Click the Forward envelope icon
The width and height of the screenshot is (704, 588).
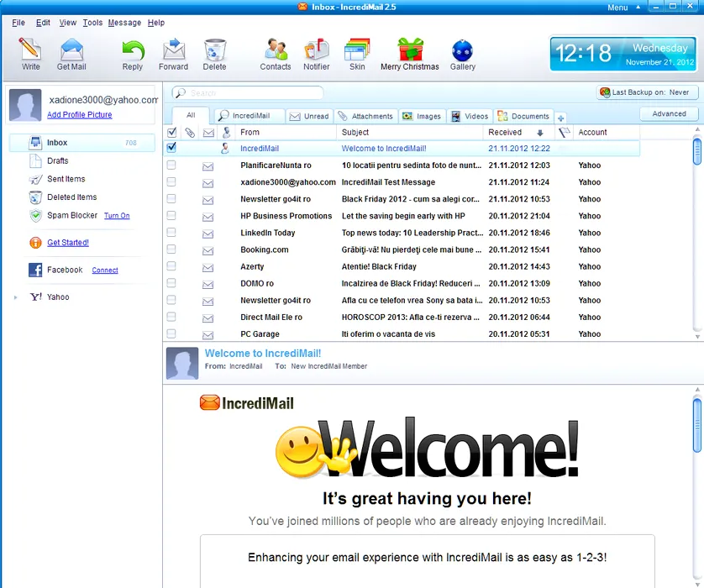(173, 50)
